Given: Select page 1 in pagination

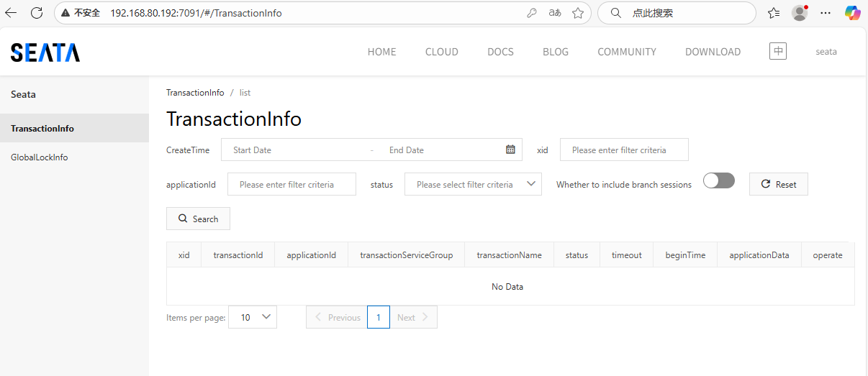Looking at the screenshot, I should (x=379, y=317).
